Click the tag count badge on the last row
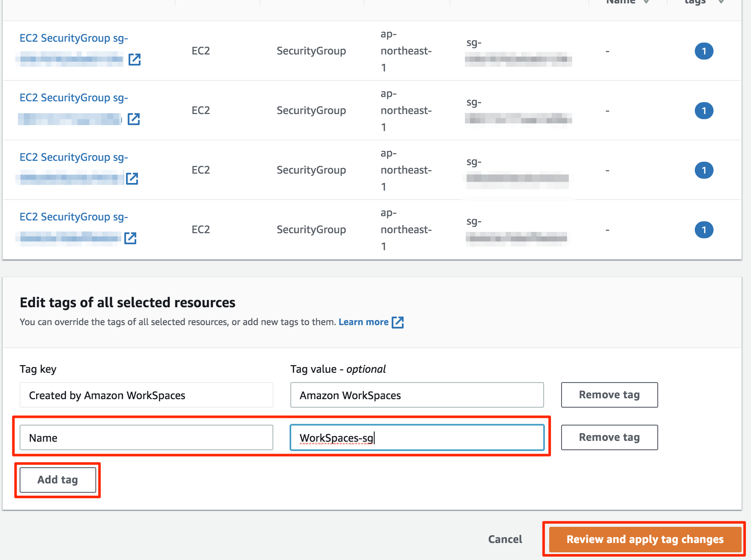The width and height of the screenshot is (751, 560). [704, 229]
